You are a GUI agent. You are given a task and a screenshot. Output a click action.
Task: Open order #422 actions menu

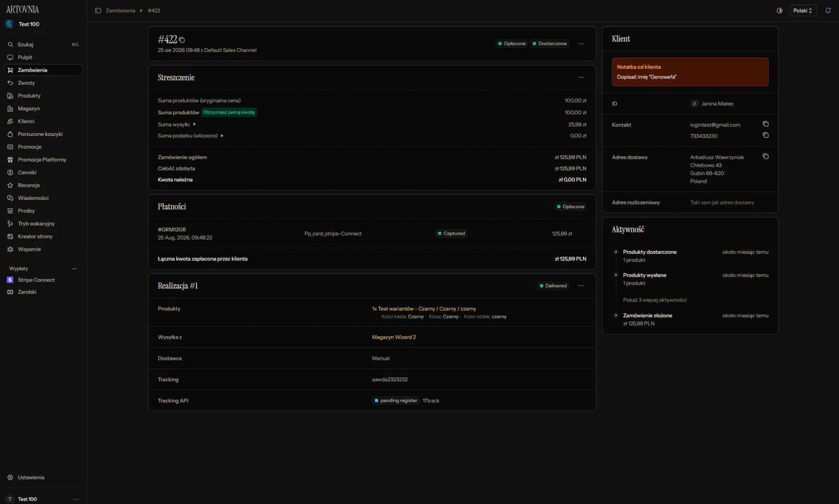(581, 44)
